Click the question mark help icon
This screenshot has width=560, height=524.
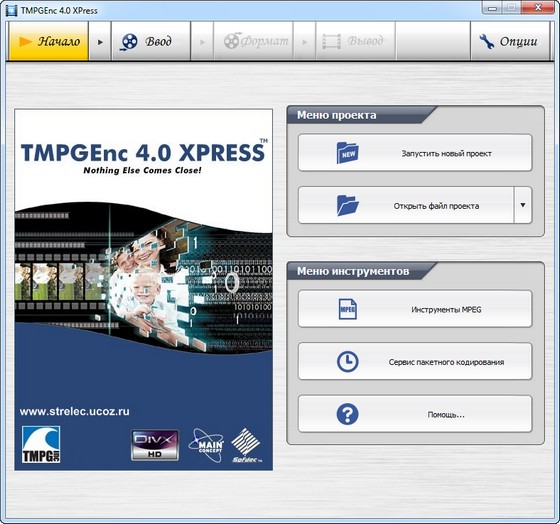point(348,414)
